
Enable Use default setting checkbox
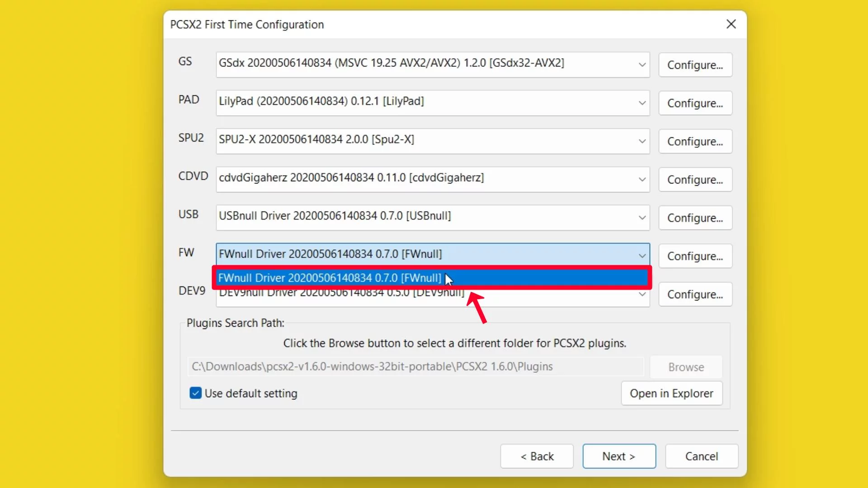pos(196,393)
